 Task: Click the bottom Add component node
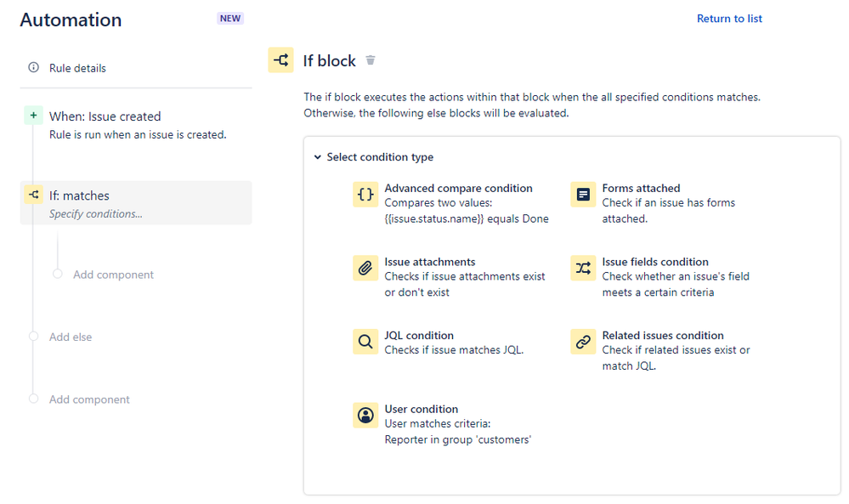[89, 399]
